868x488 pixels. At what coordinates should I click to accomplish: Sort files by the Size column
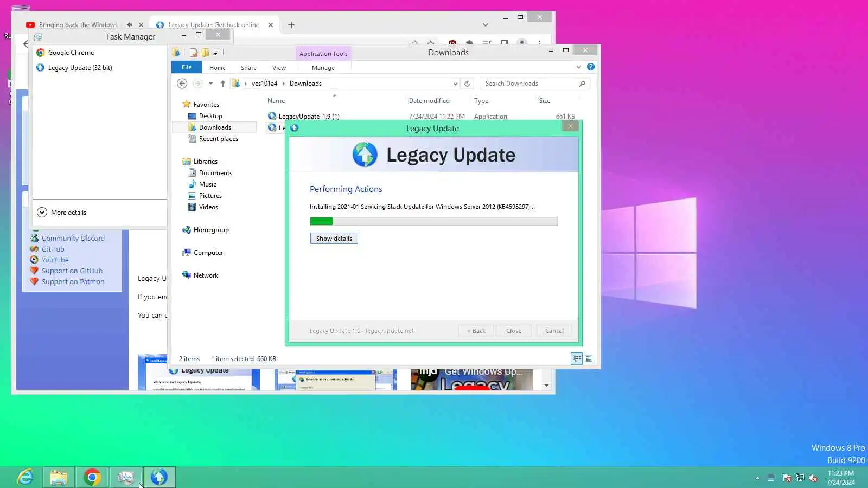[x=545, y=101]
